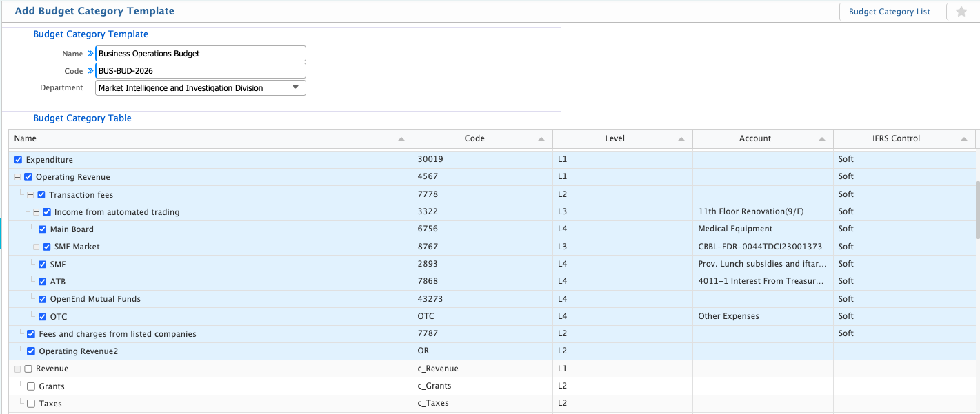Click required marker beside Name field
Viewport: 980px width, 414px height.
(90, 54)
